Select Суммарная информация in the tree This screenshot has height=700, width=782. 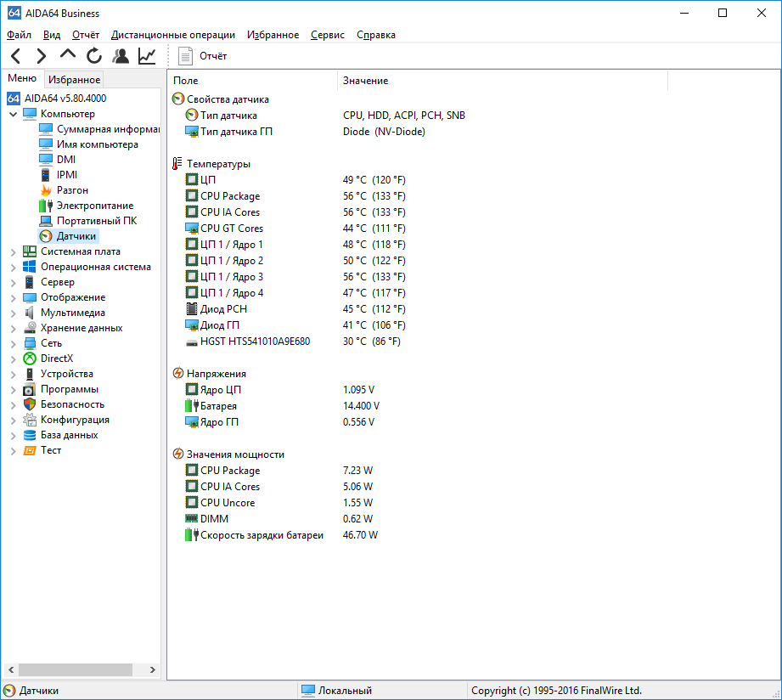coord(108,129)
